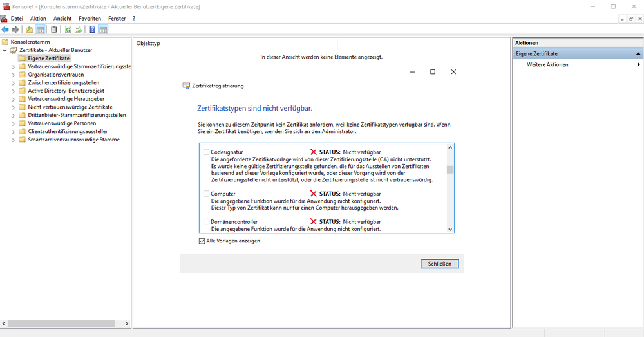Screen dimensions: 644x337
Task: Tick the Codesignatur checkbox
Action: tap(206, 152)
